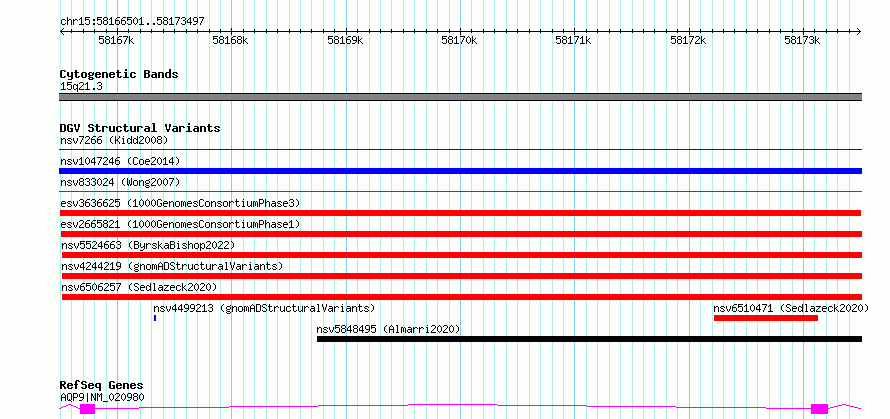890x419 pixels.
Task: Click the esv3636625 1000GenomesConsortiumPhase3 red bar
Action: (460, 213)
